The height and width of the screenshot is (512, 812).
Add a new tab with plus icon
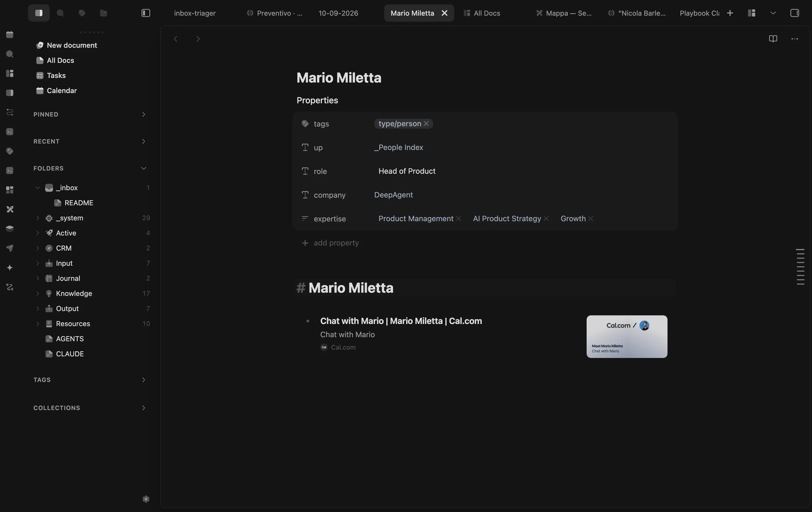(730, 13)
